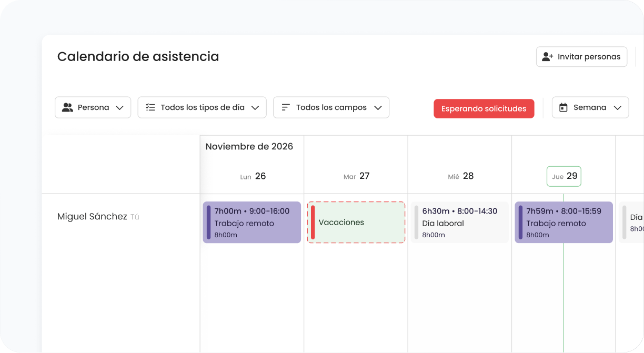Open the Todos los tipos de día dropdown
644x353 pixels.
pos(202,107)
